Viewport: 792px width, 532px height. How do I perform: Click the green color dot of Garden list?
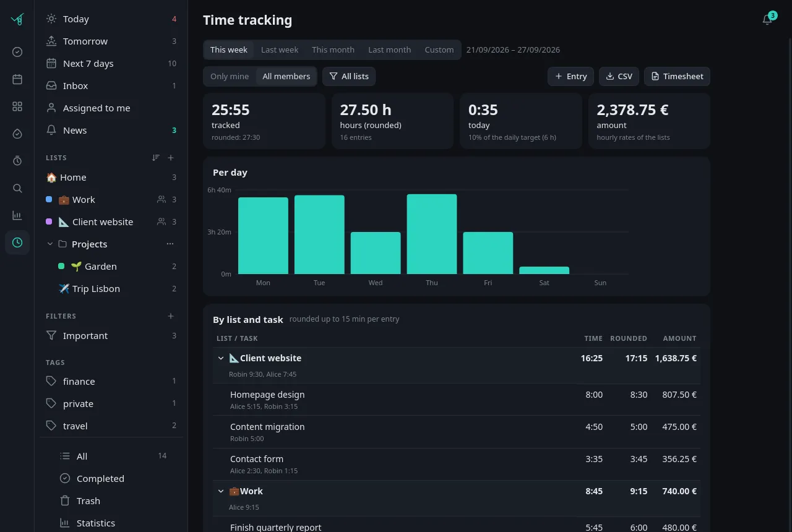(x=61, y=266)
